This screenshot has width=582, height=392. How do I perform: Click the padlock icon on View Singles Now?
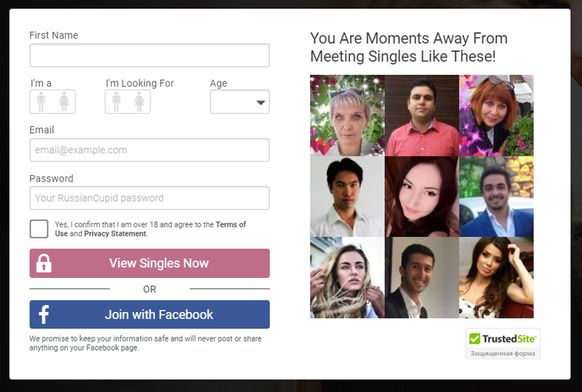click(x=44, y=264)
